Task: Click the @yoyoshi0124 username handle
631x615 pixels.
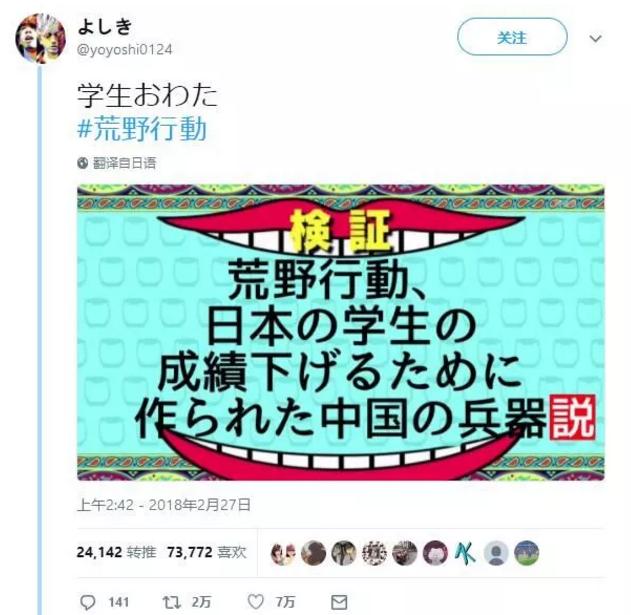Action: click(124, 50)
